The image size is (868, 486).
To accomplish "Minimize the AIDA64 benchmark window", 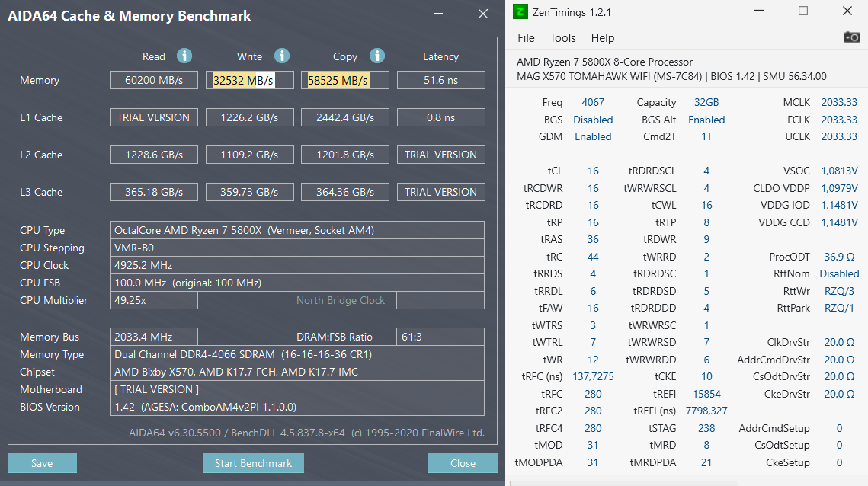I will point(438,13).
